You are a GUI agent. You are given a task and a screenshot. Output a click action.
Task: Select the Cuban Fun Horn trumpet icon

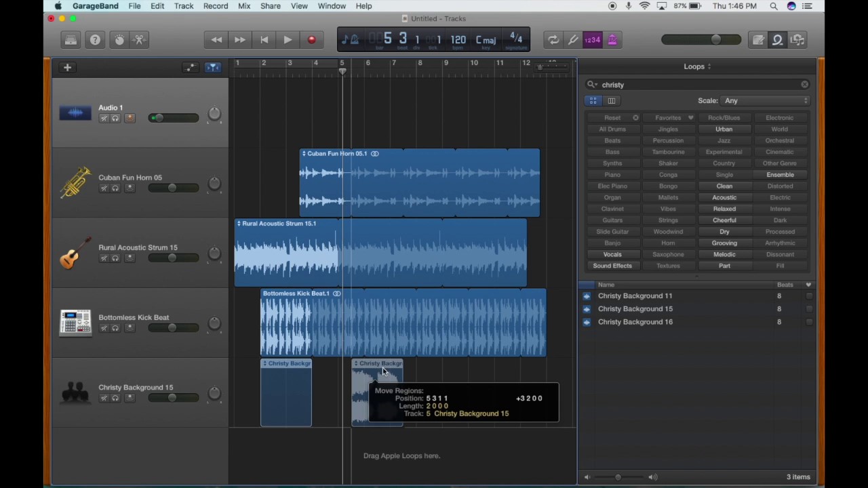75,182
